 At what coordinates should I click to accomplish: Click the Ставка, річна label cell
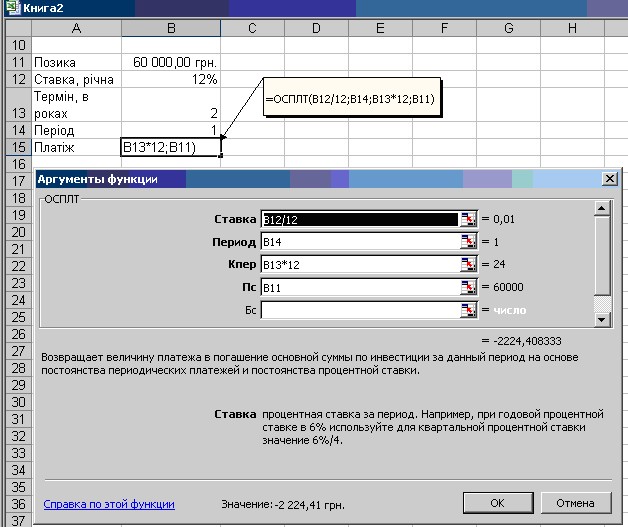76,79
